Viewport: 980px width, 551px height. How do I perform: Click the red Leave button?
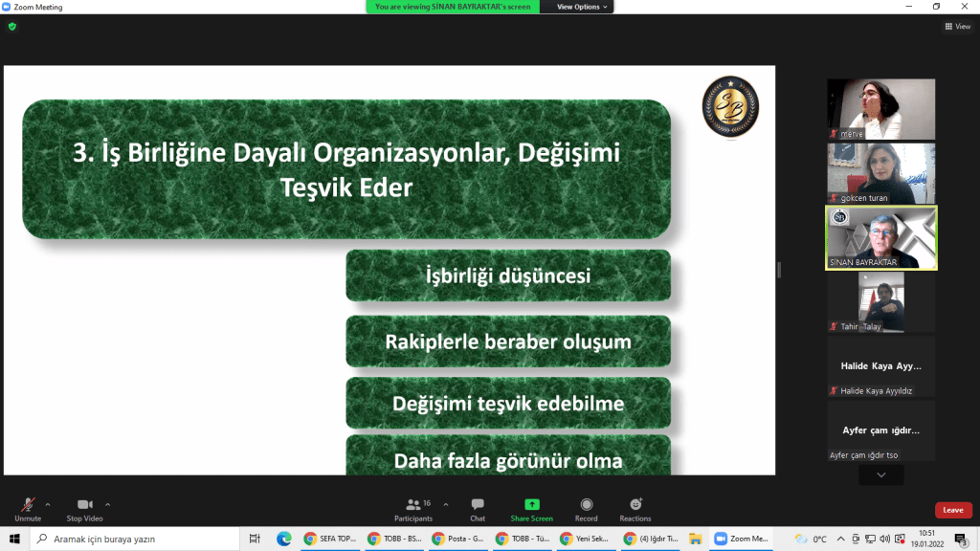click(952, 510)
